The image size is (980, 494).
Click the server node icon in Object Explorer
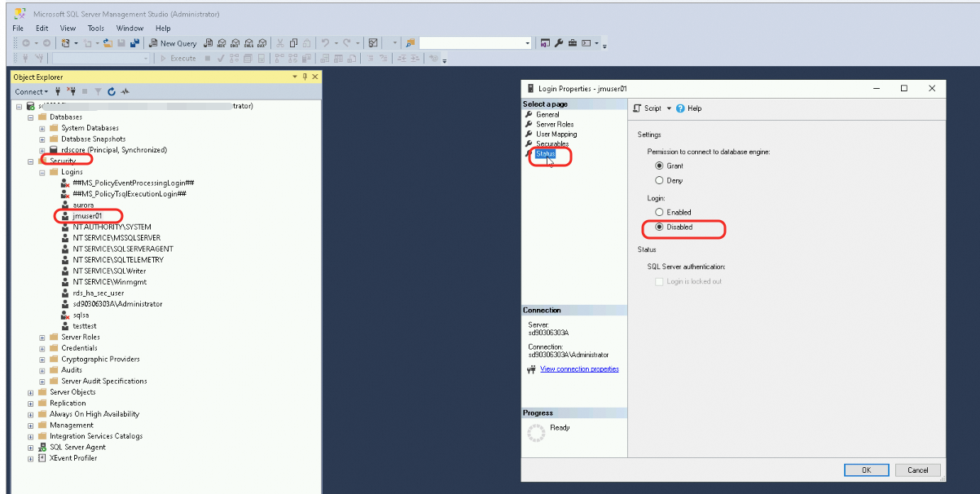[30, 106]
